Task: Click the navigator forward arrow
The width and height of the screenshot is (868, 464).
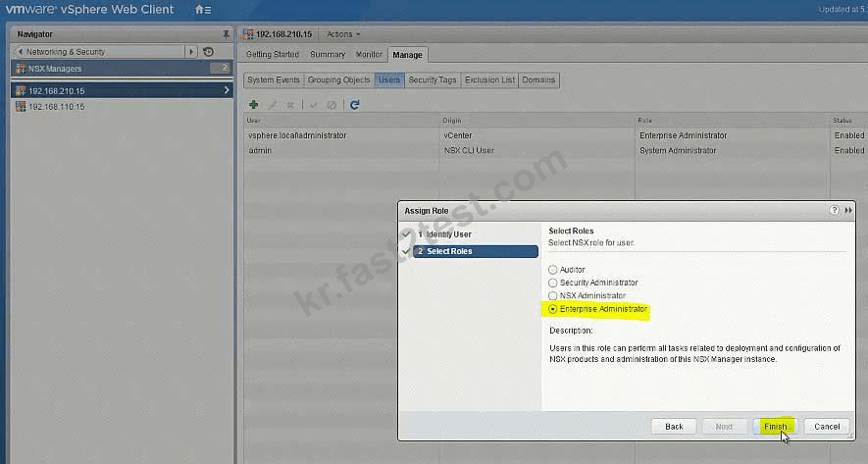Action: click(191, 51)
